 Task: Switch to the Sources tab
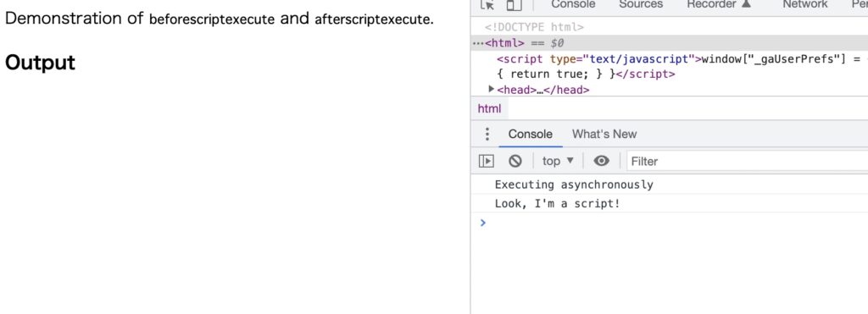(641, 4)
